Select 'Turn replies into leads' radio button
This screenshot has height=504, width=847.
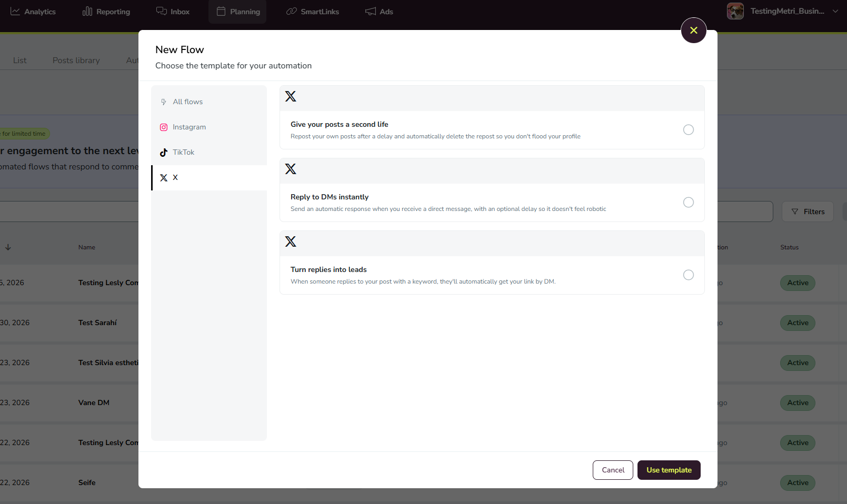click(x=688, y=275)
